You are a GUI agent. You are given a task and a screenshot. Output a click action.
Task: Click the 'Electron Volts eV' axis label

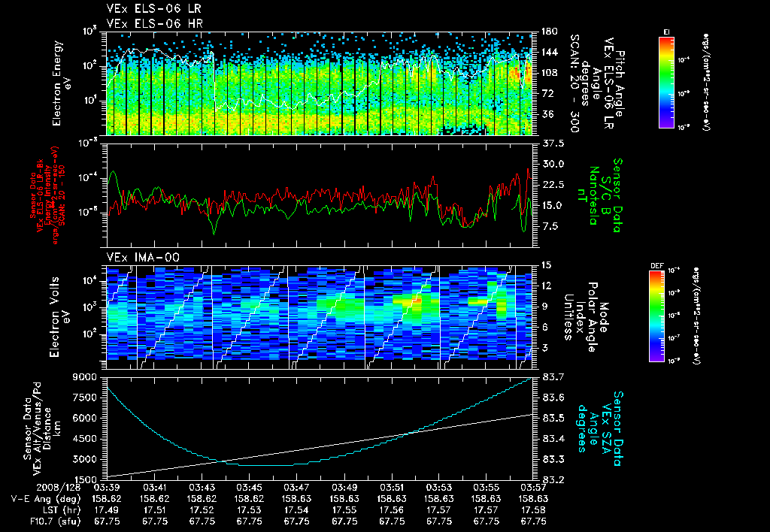click(59, 316)
